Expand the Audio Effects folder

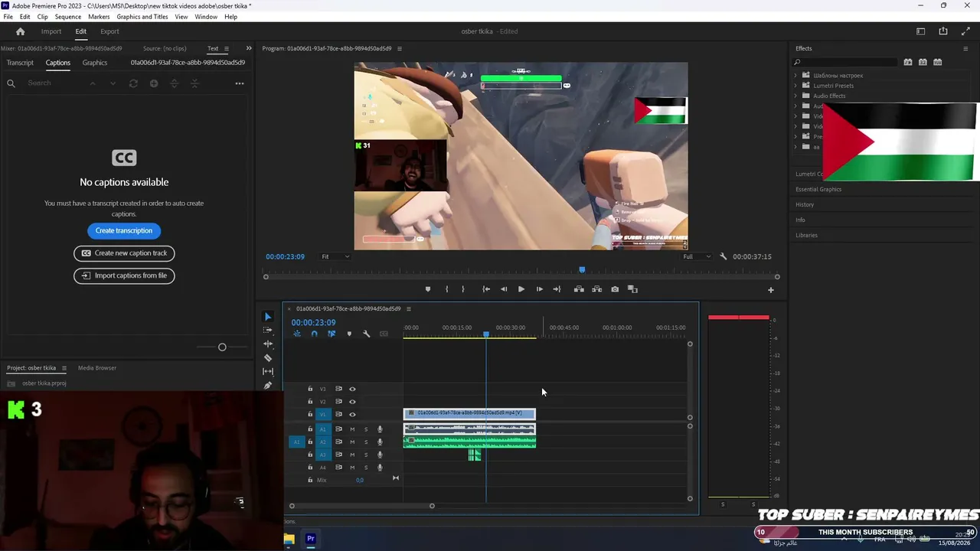click(x=795, y=96)
